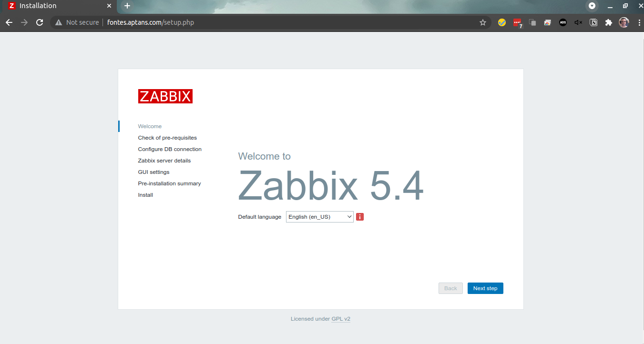Open the Chrome three-dot menu
The image size is (644, 344).
638,22
